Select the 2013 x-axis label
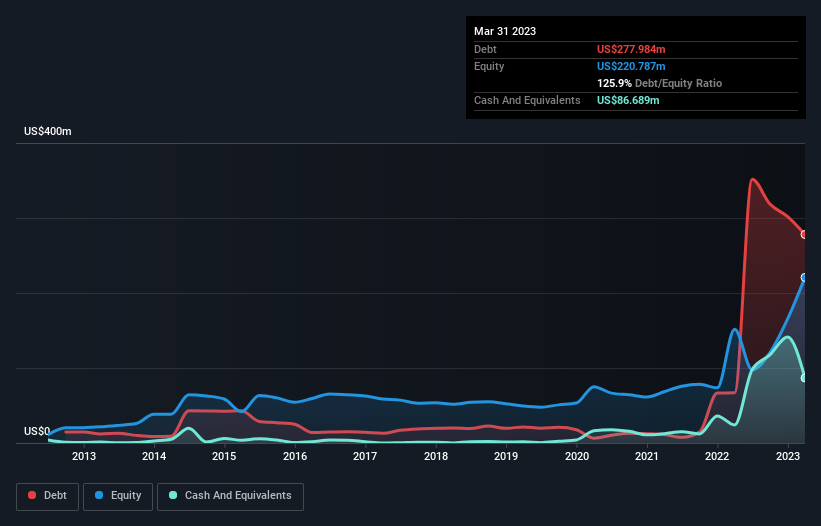Image resolution: width=821 pixels, height=526 pixels. pos(84,456)
